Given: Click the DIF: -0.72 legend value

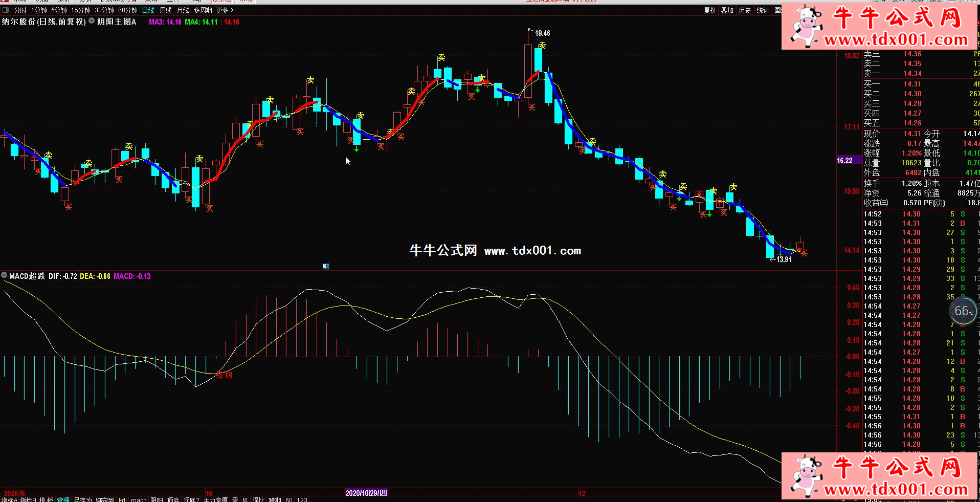Looking at the screenshot, I should tap(63, 276).
